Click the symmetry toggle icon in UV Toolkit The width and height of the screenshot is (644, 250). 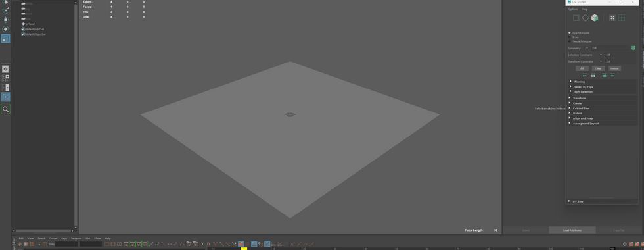click(x=633, y=48)
